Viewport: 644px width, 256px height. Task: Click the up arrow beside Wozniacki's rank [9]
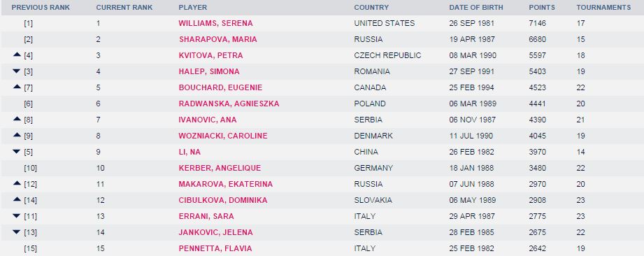pos(17,134)
